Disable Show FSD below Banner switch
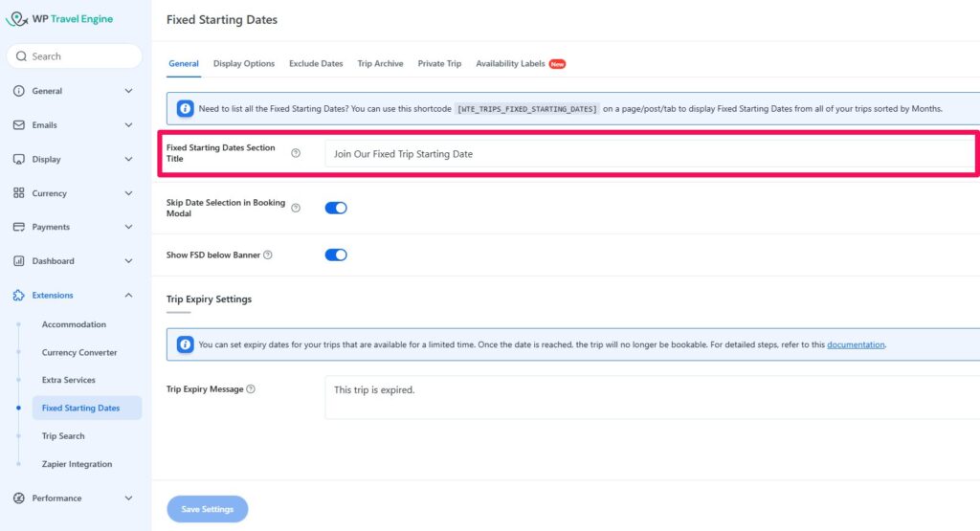Image resolution: width=980 pixels, height=531 pixels. click(336, 255)
